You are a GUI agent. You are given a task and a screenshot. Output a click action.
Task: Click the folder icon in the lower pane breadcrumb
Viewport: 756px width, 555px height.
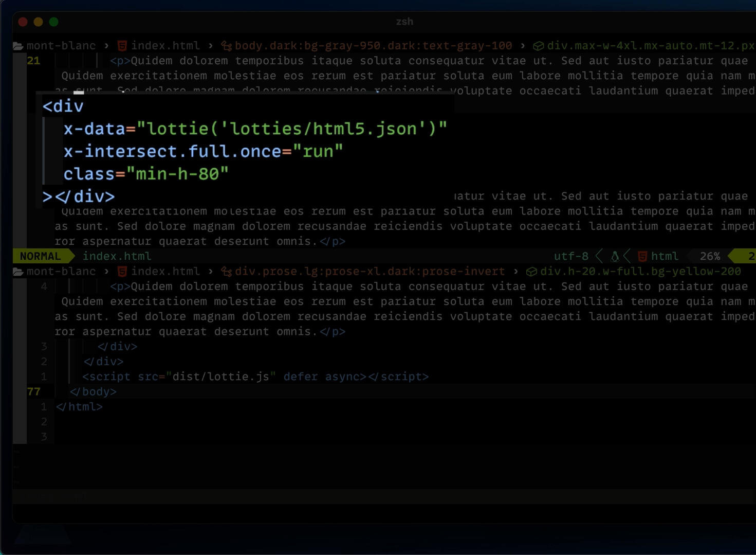point(18,271)
